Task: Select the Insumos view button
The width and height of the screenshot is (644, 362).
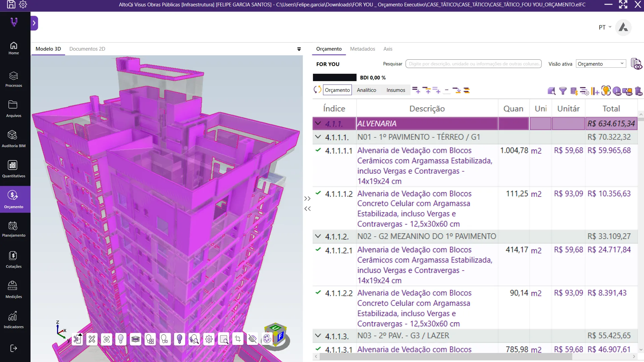Action: pyautogui.click(x=396, y=90)
